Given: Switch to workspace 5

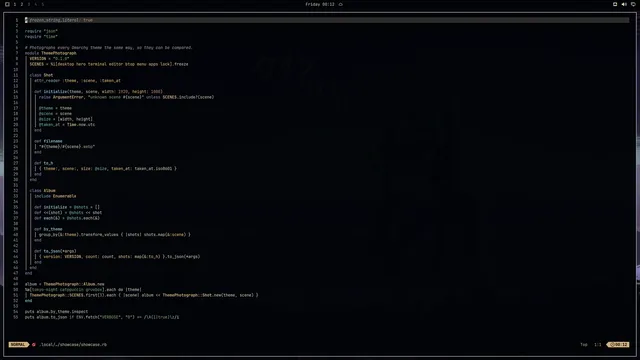Looking at the screenshot, I should [42, 4].
